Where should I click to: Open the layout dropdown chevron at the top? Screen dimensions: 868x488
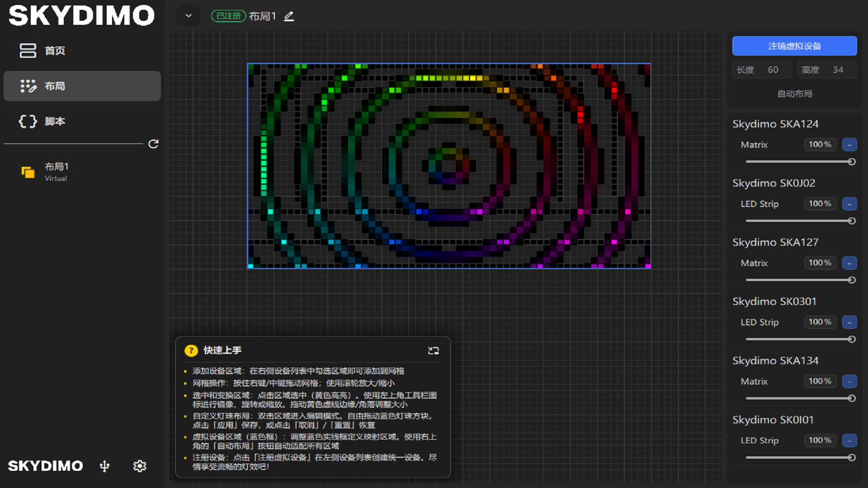click(188, 15)
